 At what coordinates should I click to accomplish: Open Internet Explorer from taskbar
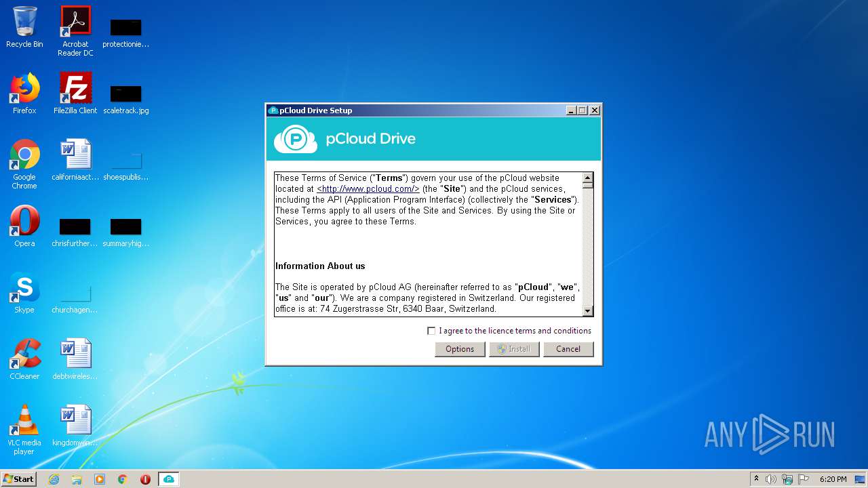click(54, 479)
